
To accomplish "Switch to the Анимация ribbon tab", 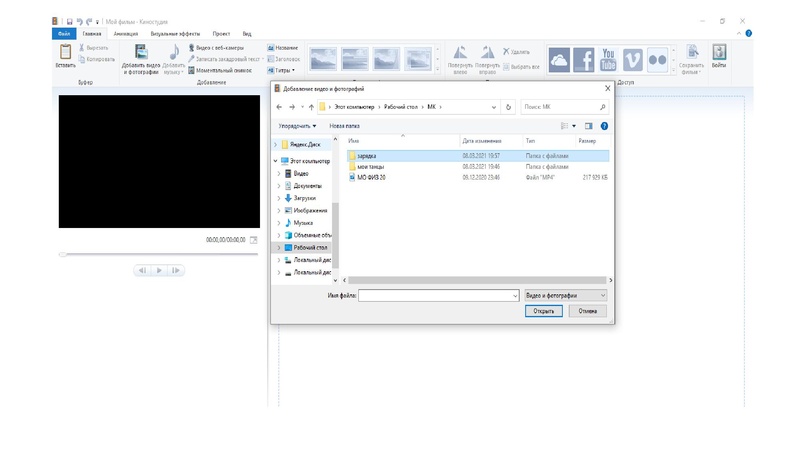I will (x=126, y=34).
